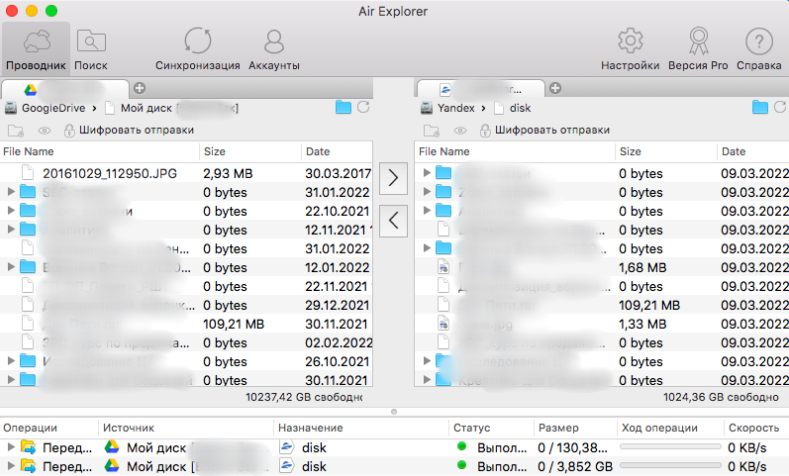This screenshot has height=476, width=789.
Task: Copy selection to the left pane arrow
Action: pos(393,220)
